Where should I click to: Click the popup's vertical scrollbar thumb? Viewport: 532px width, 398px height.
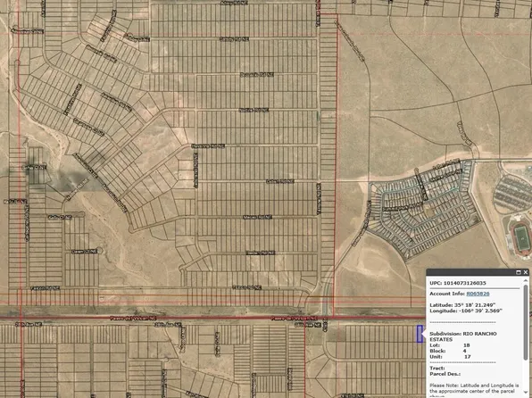527,322
